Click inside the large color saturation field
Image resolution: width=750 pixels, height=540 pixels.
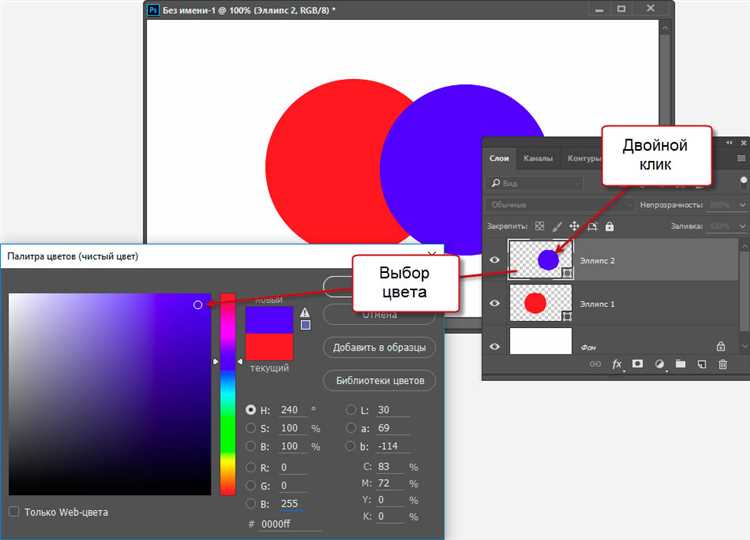point(110,394)
